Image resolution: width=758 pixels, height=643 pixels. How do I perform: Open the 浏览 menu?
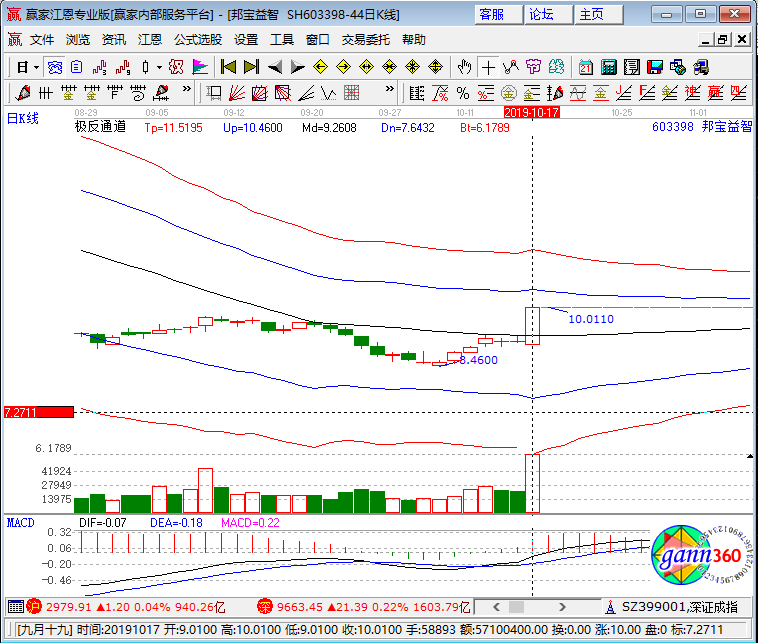pyautogui.click(x=78, y=40)
